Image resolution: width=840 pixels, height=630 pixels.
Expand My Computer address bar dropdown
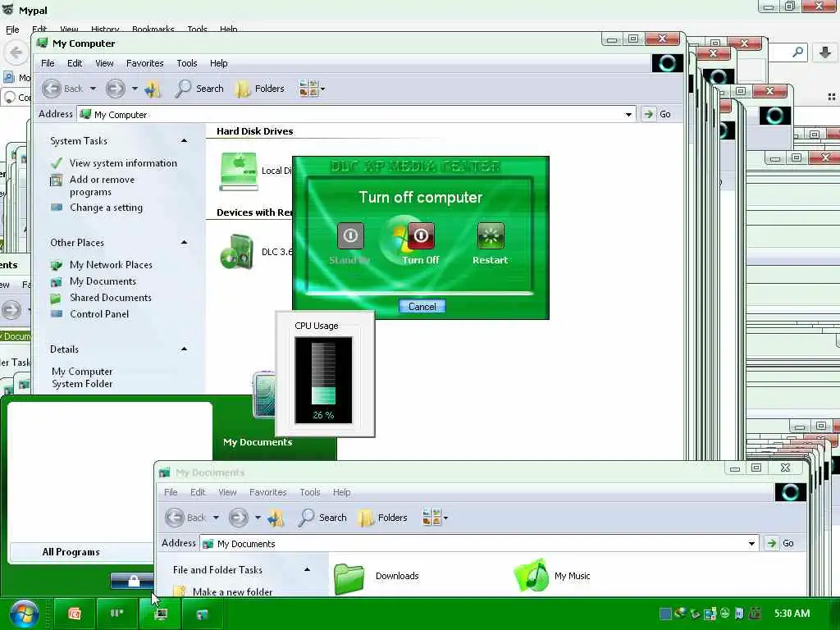coord(628,114)
